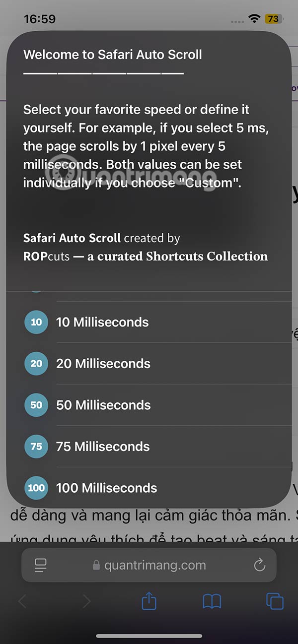This screenshot has height=644, width=298.
Task: Open the Reader and page settings menu
Action: click(x=40, y=565)
